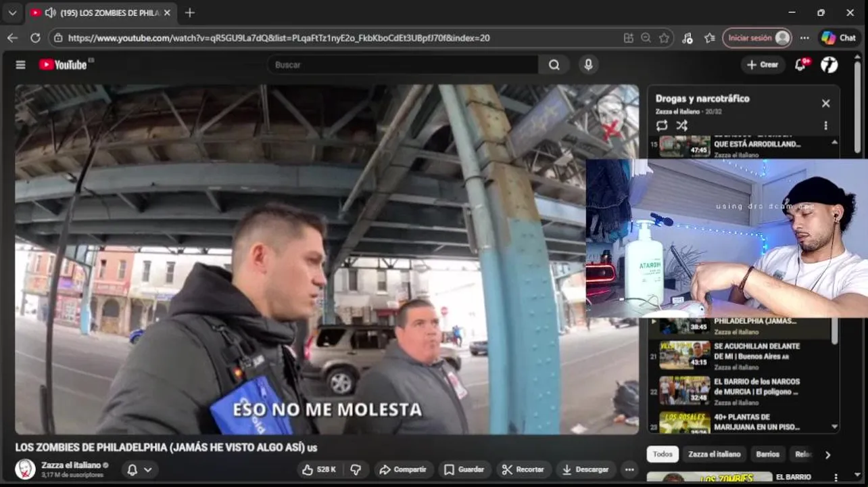Open subscription notification bell dropdown

[x=140, y=469]
